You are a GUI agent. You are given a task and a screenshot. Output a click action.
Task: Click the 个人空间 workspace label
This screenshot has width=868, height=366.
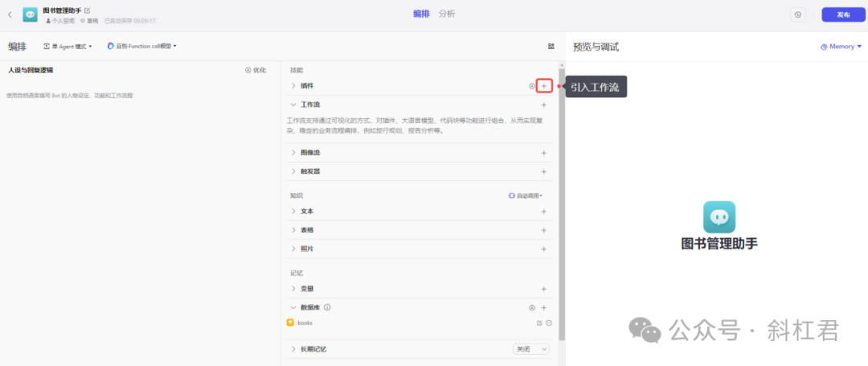(x=60, y=21)
